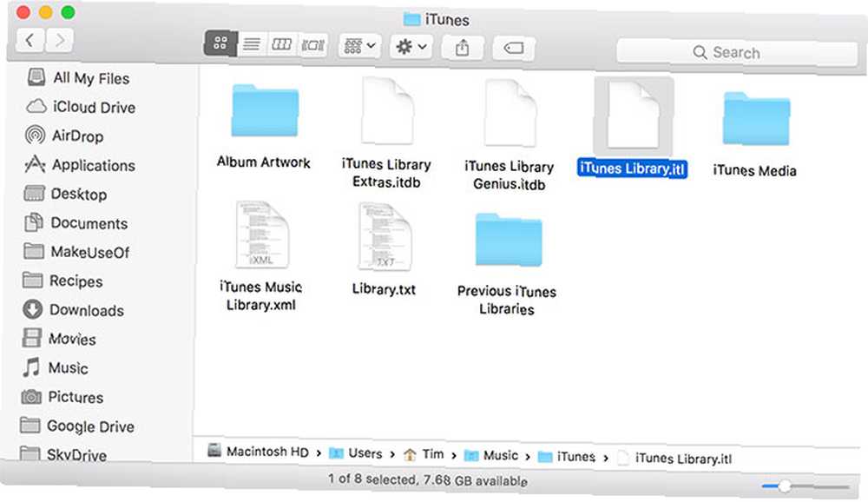Open Documents in sidebar
Image resolution: width=868 pixels, height=502 pixels.
(x=76, y=222)
